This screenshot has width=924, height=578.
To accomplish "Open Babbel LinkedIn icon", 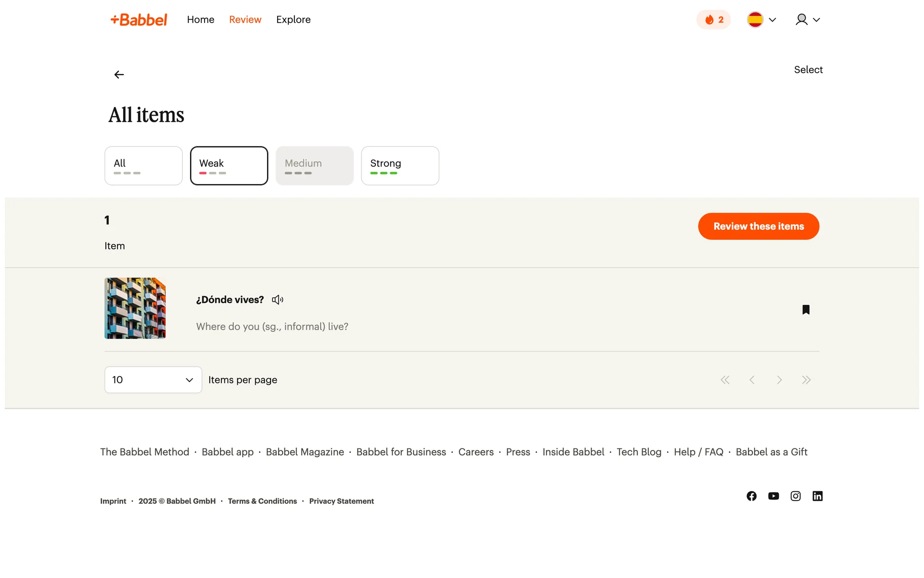I will click(x=817, y=496).
